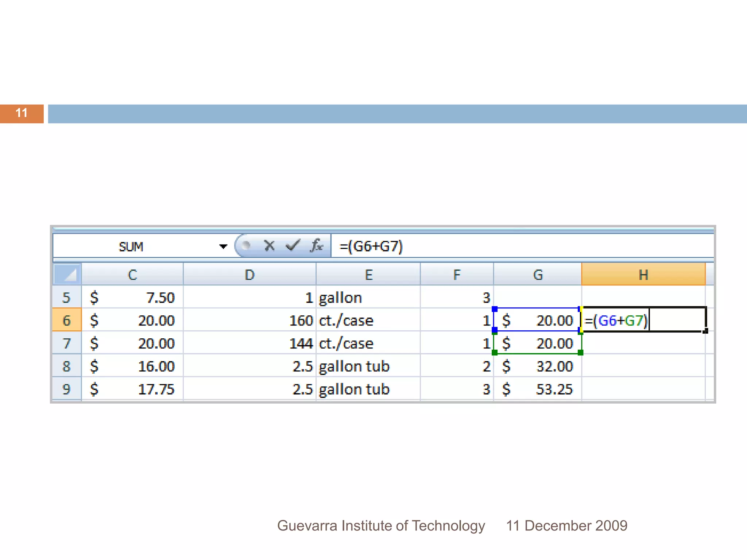Select row 9 header
Image resolution: width=747 pixels, height=560 pixels.
[67, 389]
